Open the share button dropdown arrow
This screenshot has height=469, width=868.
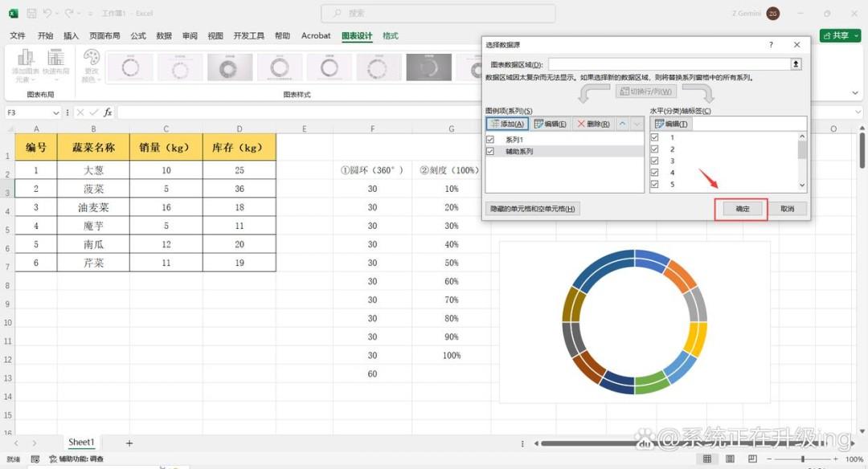857,35
